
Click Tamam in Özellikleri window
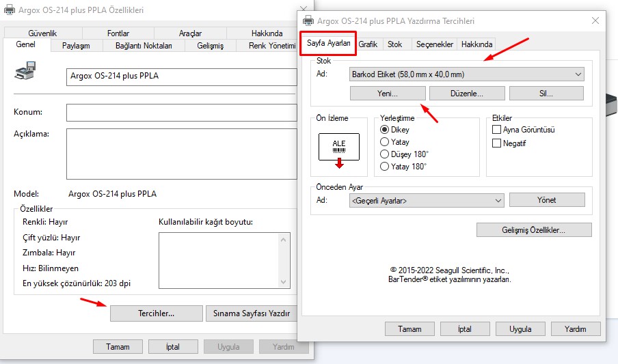coord(118,347)
